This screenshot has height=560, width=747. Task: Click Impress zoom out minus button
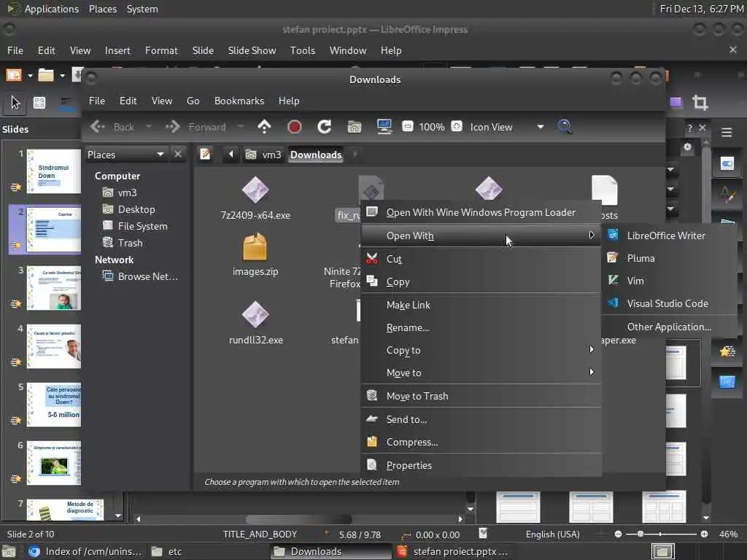(618, 534)
